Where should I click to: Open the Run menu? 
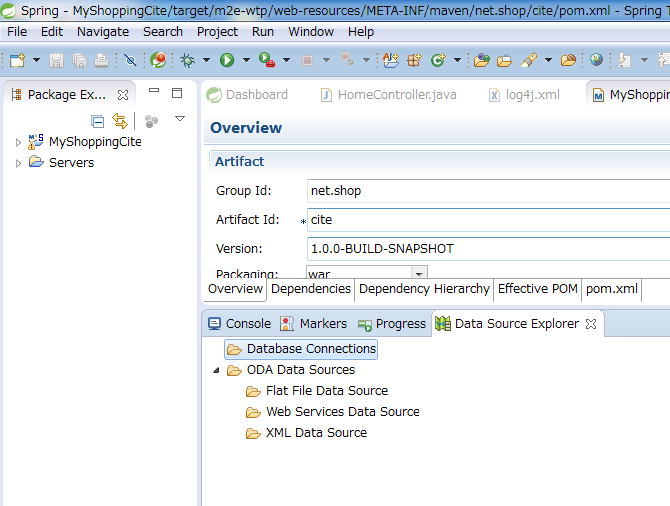(263, 32)
